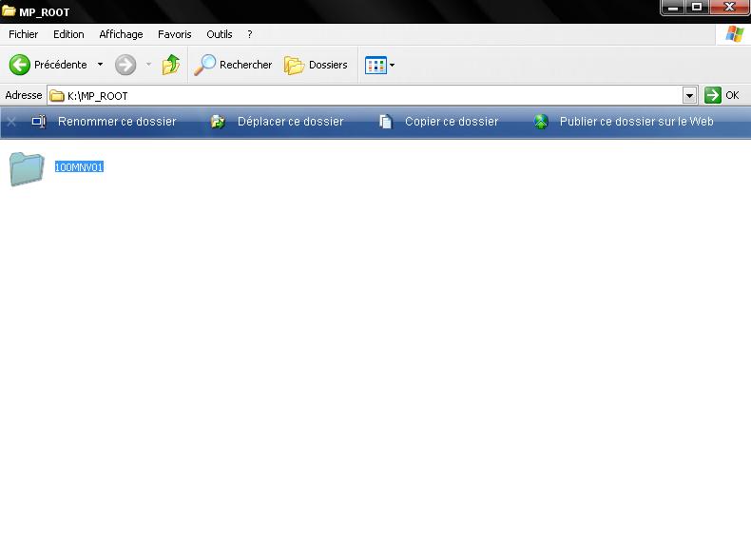
Task: Click the rename folder icon
Action: (39, 122)
